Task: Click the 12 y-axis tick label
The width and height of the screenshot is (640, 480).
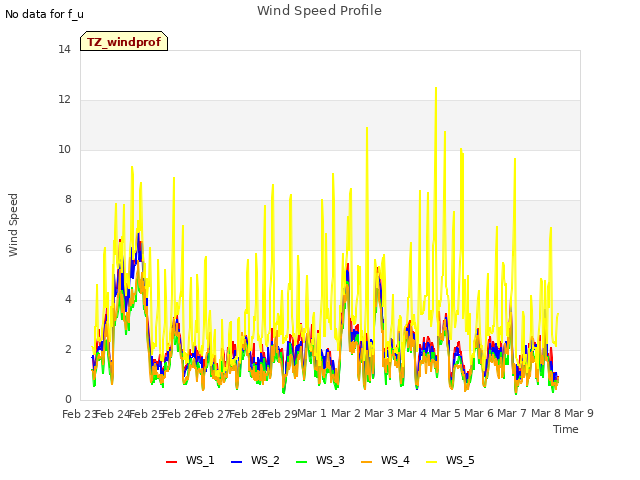Action: pos(64,100)
